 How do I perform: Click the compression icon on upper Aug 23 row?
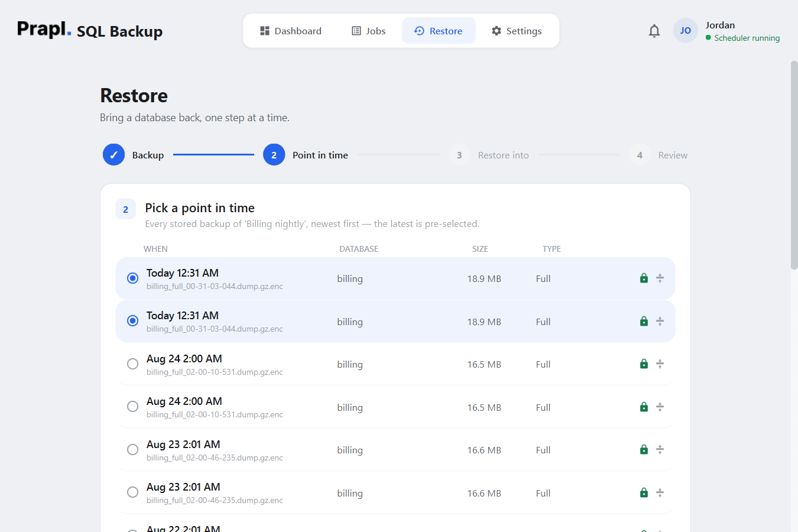[x=660, y=450]
